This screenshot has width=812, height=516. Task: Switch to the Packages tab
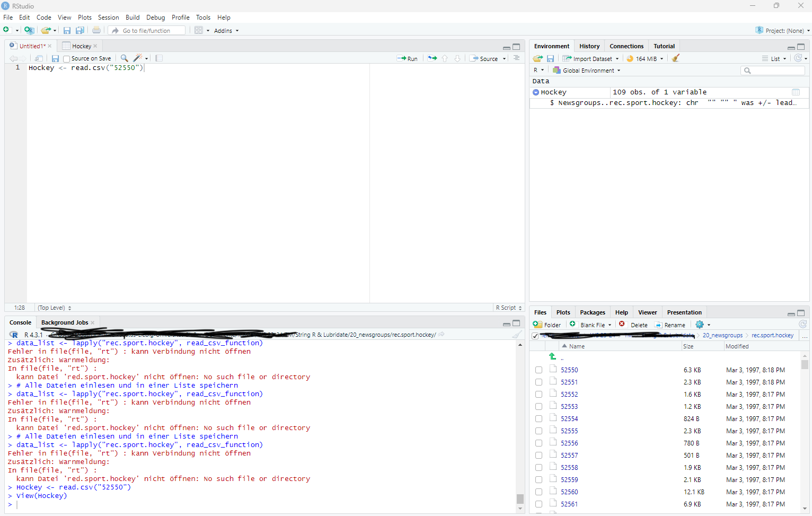[592, 312]
